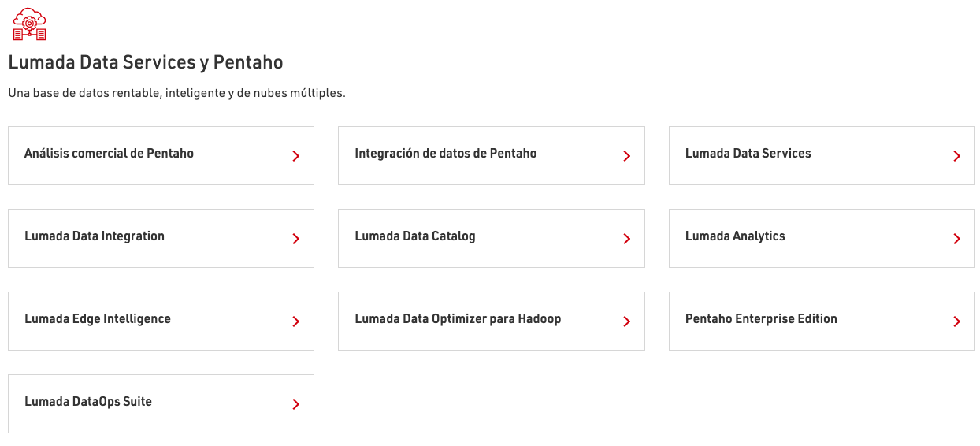Click red chevron on Lumada Edge Intelligence card
Image resolution: width=980 pixels, height=446 pixels.
296,321
